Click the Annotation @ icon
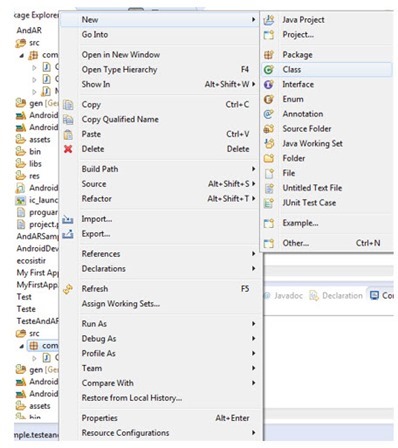This screenshot has height=448, width=398. (269, 114)
